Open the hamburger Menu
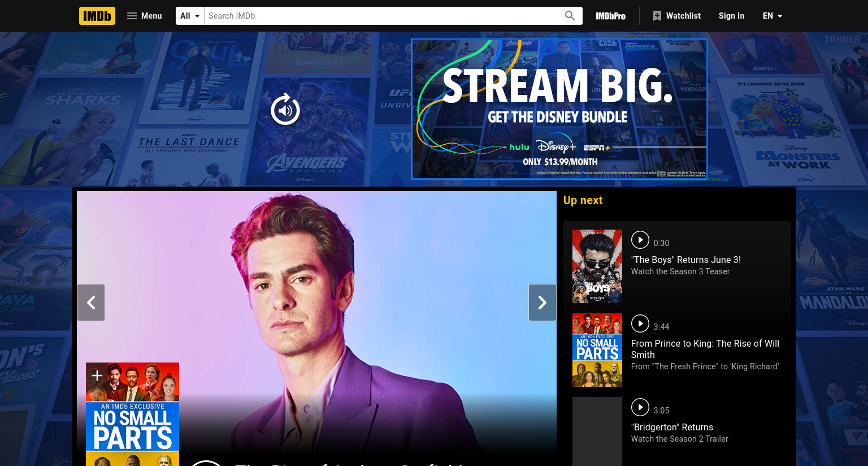This screenshot has width=868, height=466. pyautogui.click(x=145, y=16)
